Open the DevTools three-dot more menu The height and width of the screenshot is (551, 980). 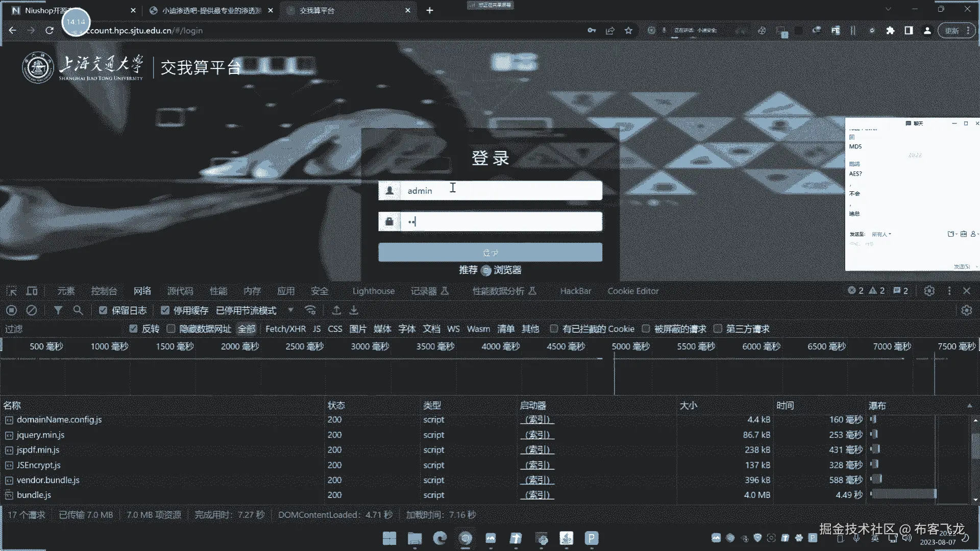949,291
